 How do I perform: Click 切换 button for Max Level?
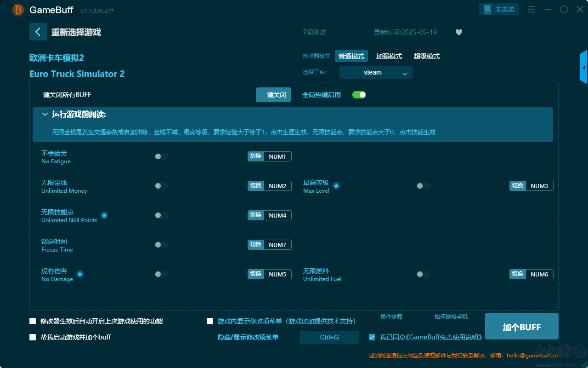pyautogui.click(x=518, y=186)
